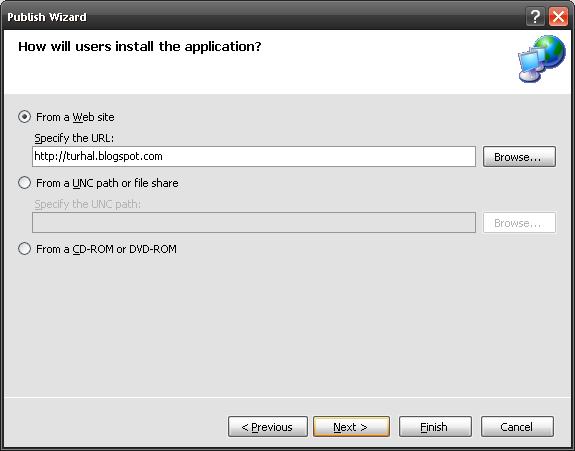Click the 'Specify the URL:' label
The width and height of the screenshot is (575, 451).
click(x=74, y=138)
